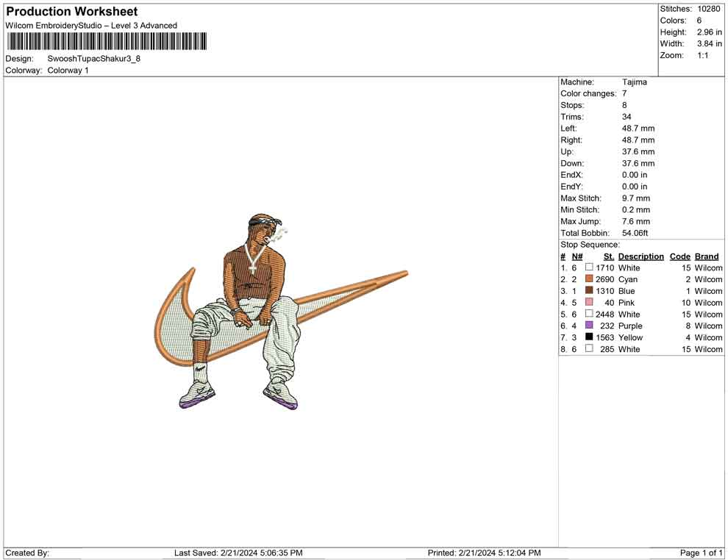Screen dimensions: 728x560
Task: Click the Colorway 1 value
Action: [x=68, y=71]
